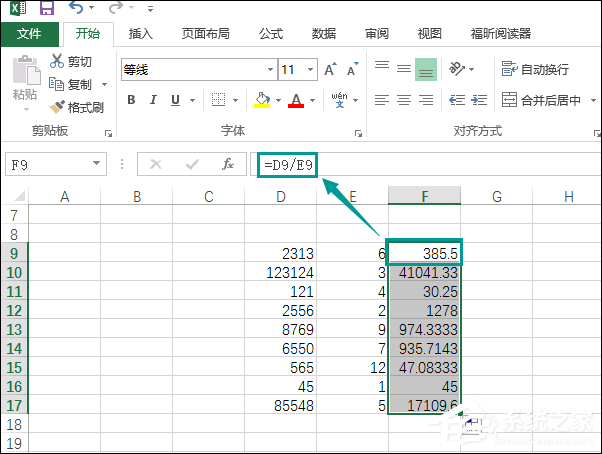Click the Cut (剪切) scissors icon
Image resolution: width=602 pixels, height=454 pixels.
click(x=57, y=62)
